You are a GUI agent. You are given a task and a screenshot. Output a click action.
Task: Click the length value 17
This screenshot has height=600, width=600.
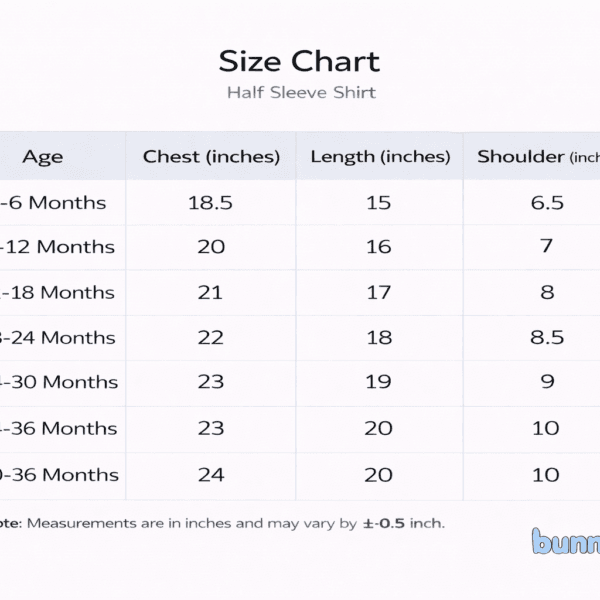click(378, 293)
